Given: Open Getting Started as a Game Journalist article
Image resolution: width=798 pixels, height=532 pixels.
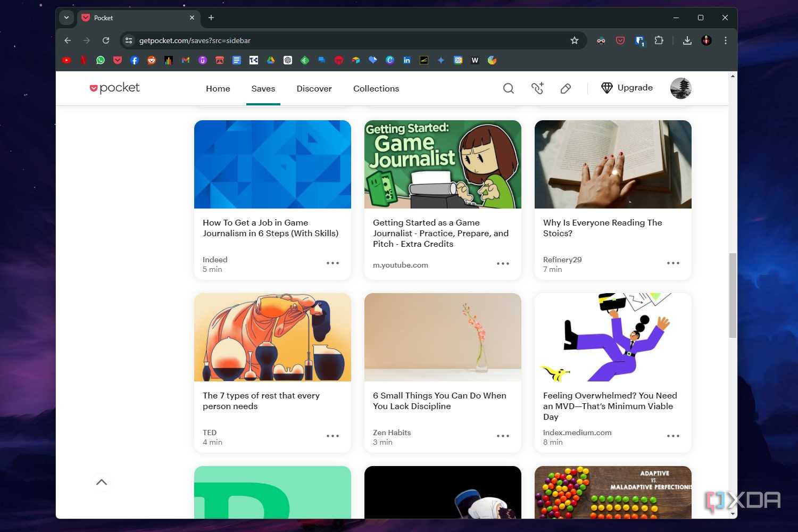Looking at the screenshot, I should coord(440,233).
